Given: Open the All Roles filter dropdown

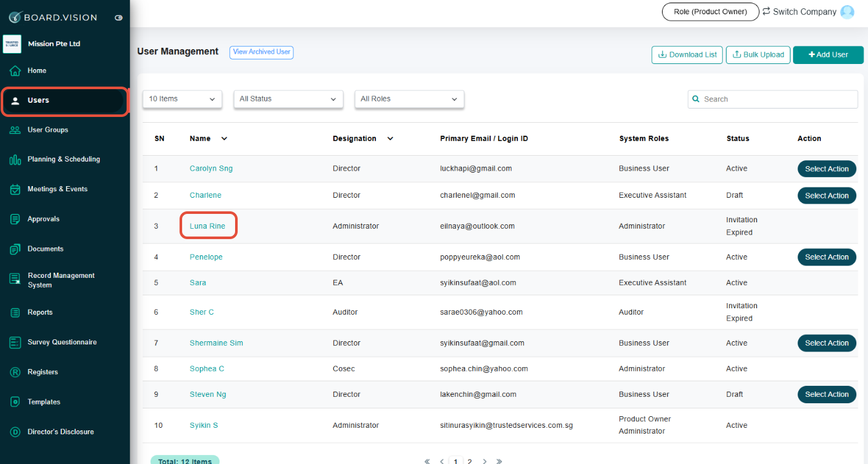Looking at the screenshot, I should point(409,99).
